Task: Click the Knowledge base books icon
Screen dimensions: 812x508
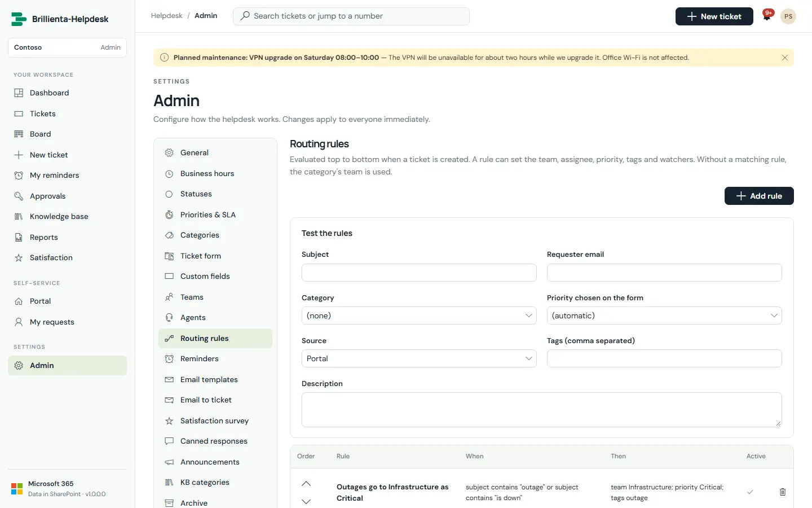Action: [19, 217]
